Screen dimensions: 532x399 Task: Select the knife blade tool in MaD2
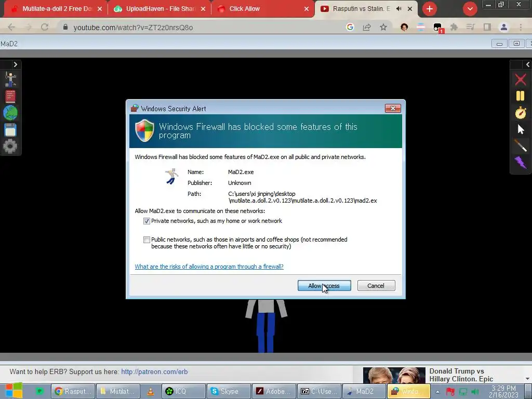click(521, 145)
